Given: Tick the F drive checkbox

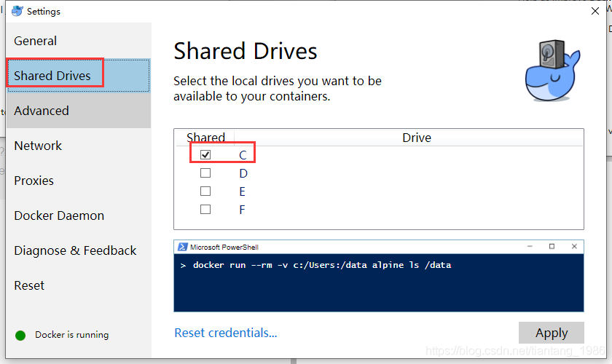Looking at the screenshot, I should point(205,210).
